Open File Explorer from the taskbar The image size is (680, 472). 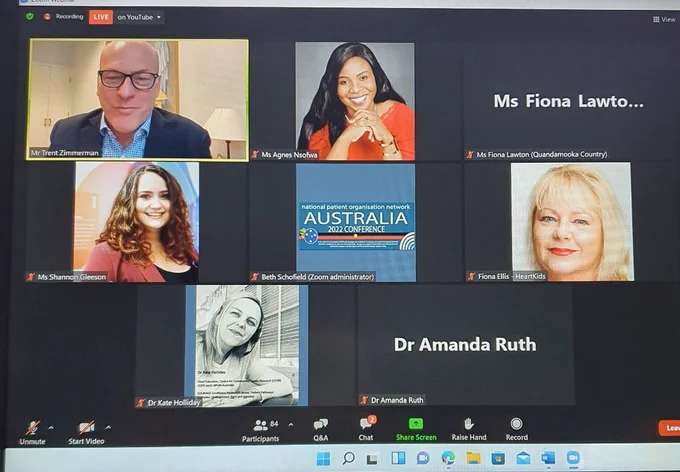(x=473, y=458)
